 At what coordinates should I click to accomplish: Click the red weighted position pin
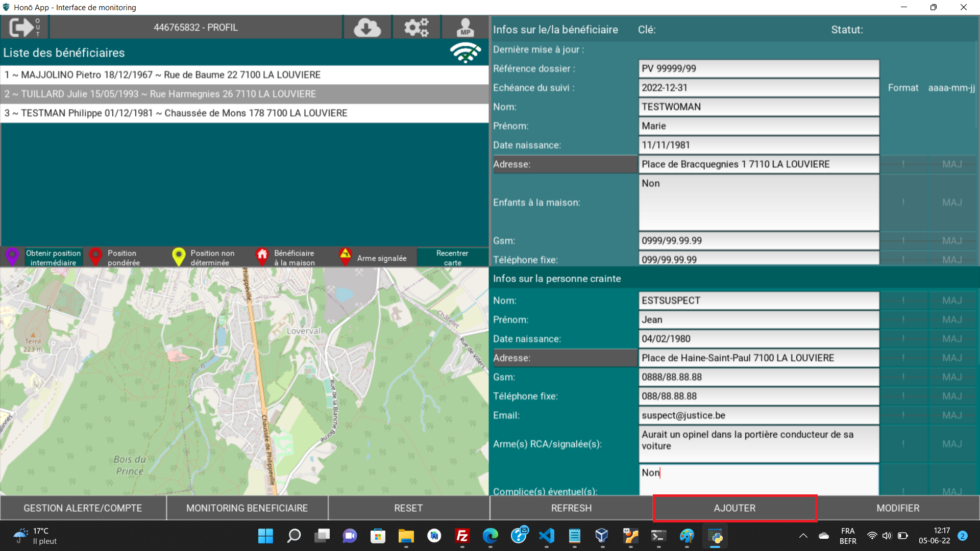pyautogui.click(x=95, y=257)
